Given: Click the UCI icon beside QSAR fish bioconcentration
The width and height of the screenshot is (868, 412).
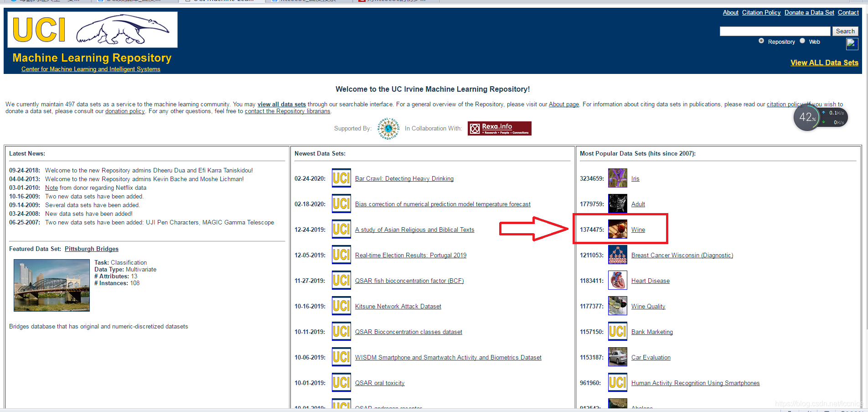Looking at the screenshot, I should [x=341, y=281].
